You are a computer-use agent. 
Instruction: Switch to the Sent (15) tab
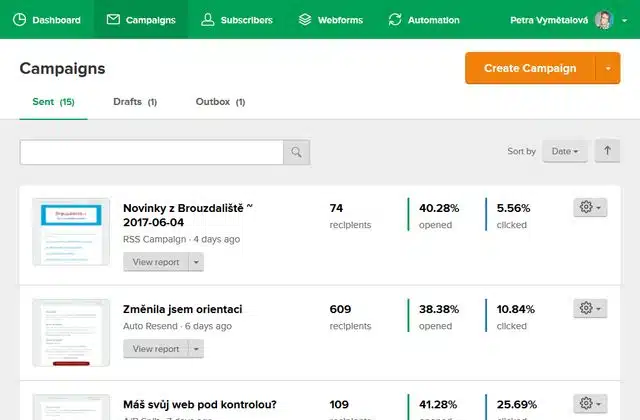[53, 102]
